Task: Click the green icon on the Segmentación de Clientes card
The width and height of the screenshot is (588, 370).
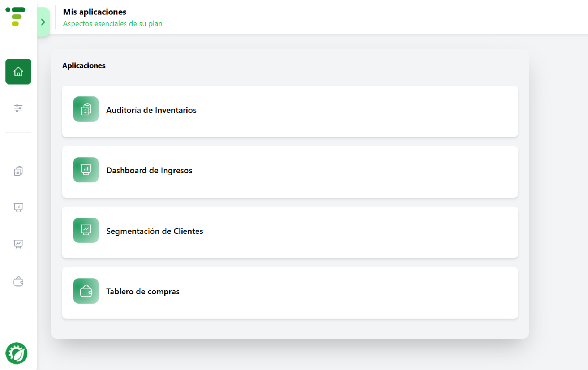Action: [86, 230]
